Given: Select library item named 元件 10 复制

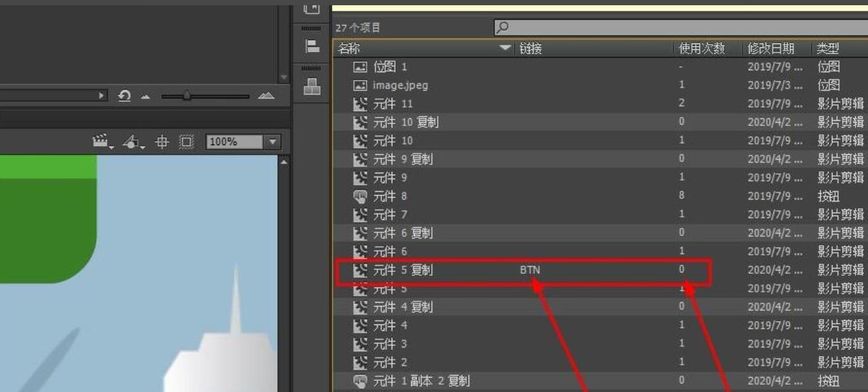Looking at the screenshot, I should (405, 122).
